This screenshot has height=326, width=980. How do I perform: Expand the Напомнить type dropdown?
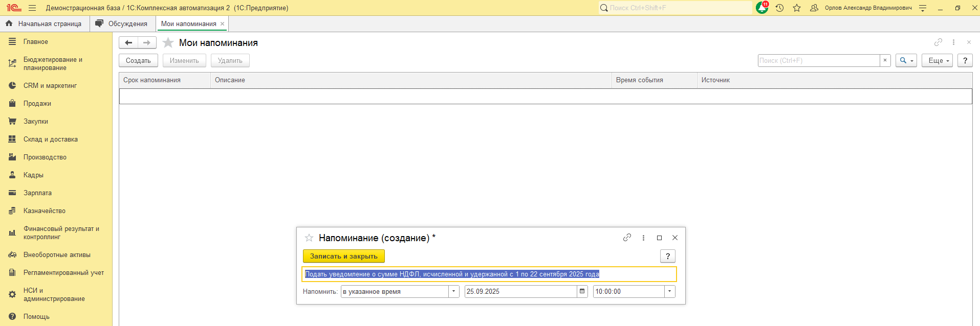[x=453, y=291]
